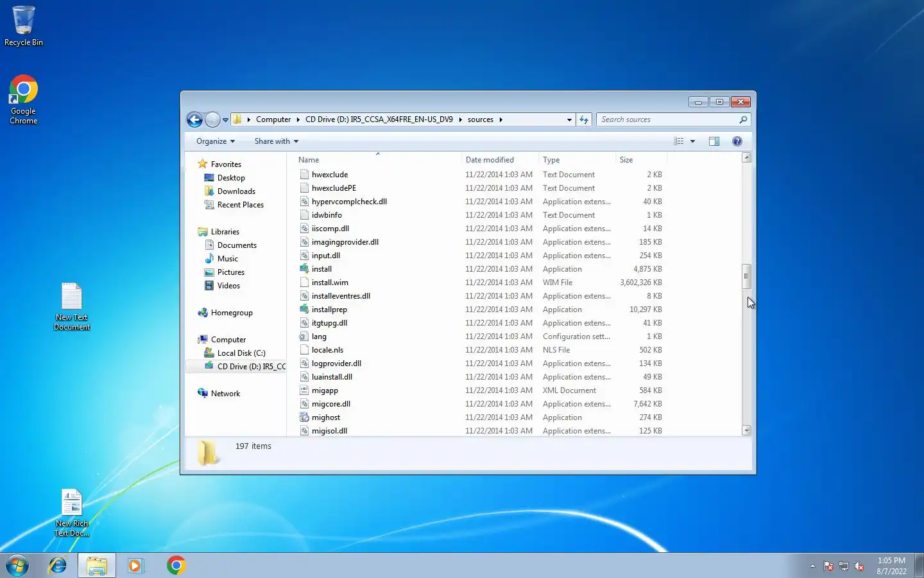The image size is (924, 578).
Task: Sort by Date modified column header
Action: [x=499, y=160]
